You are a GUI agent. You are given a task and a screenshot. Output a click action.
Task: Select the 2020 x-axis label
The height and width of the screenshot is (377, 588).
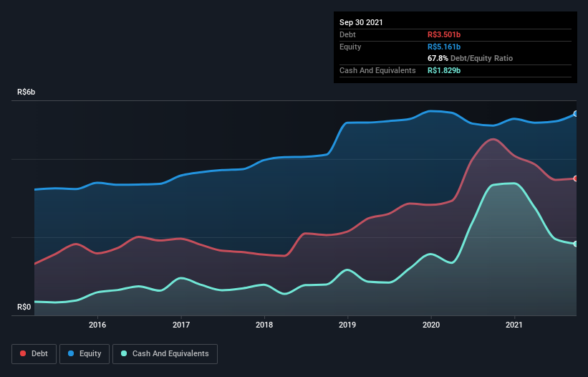[x=431, y=325]
